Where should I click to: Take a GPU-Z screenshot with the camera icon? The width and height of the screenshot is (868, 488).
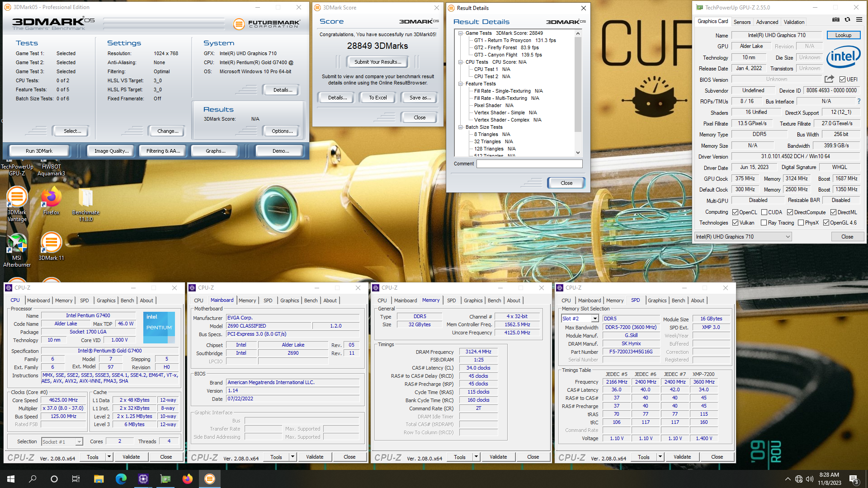[x=836, y=20]
